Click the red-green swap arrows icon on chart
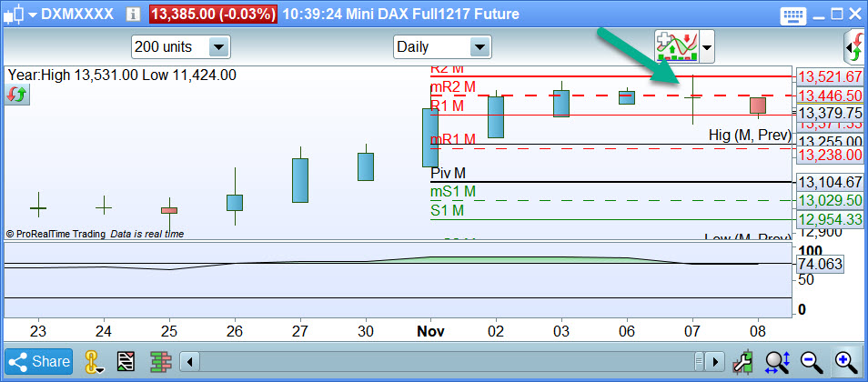Viewport: 868px width, 382px height. [17, 94]
